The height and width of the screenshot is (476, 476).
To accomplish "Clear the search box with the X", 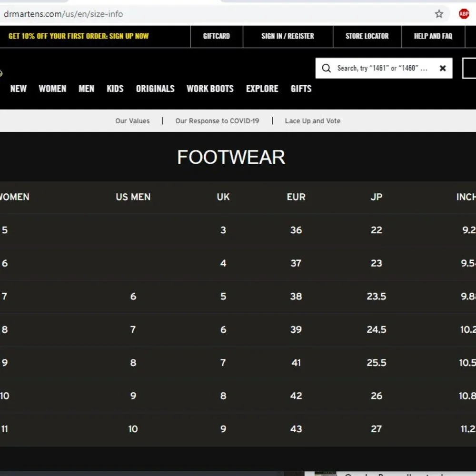I will (443, 68).
